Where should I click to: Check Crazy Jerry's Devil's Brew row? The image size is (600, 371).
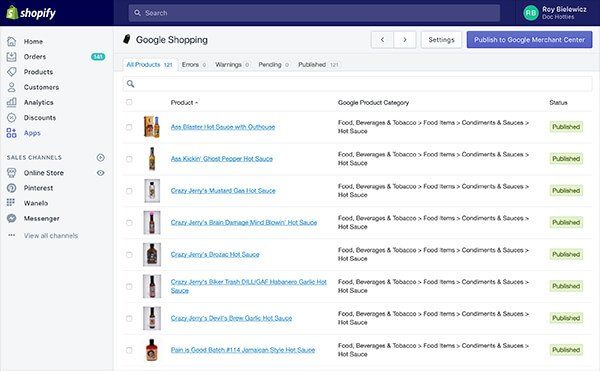pos(129,318)
